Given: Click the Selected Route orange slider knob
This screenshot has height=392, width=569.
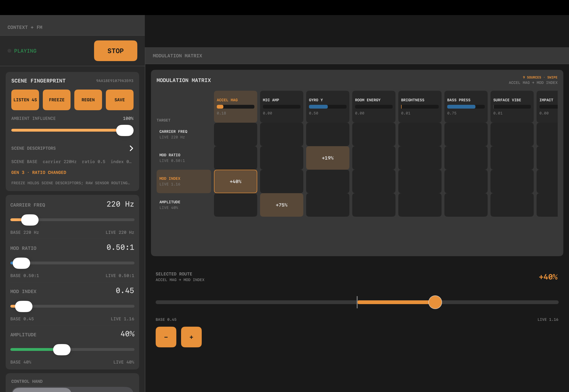Looking at the screenshot, I should click(x=435, y=302).
